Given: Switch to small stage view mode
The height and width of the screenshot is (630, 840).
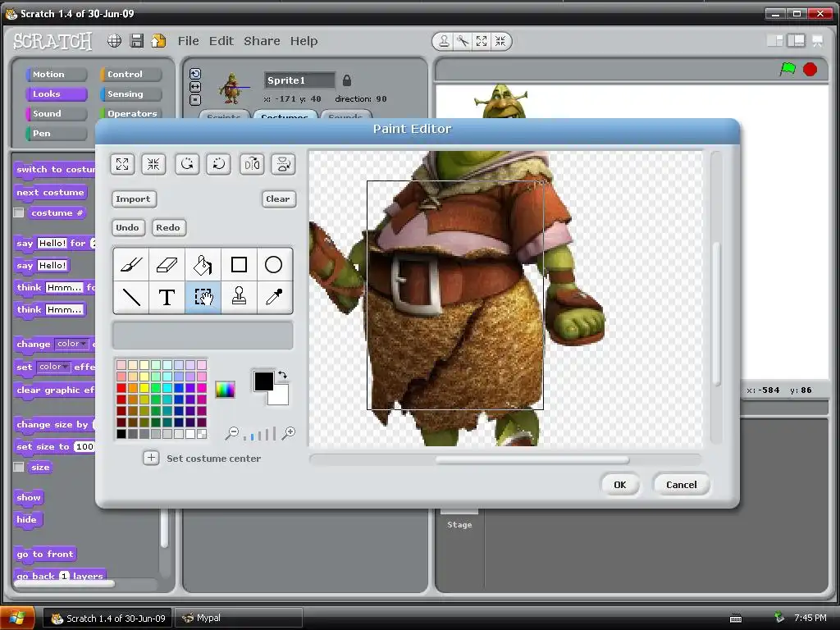Looking at the screenshot, I should (774, 41).
